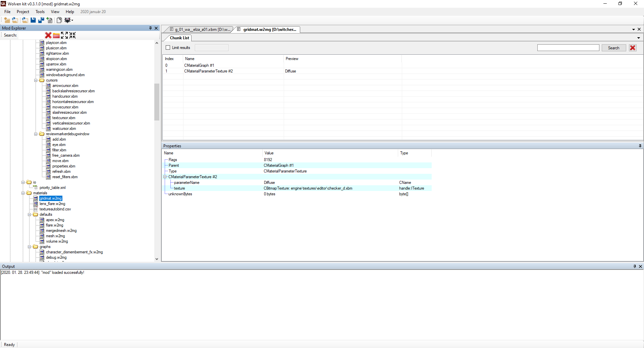Image resolution: width=644 pixels, height=348 pixels.
Task: Click the Mod Explorer scroll down arrow
Action: point(157,259)
